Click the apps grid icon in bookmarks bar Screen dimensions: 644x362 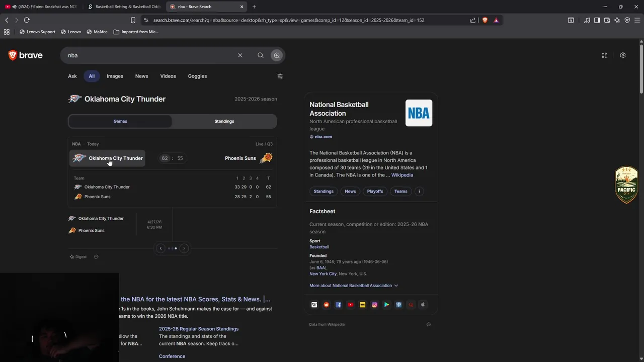(x=7, y=32)
